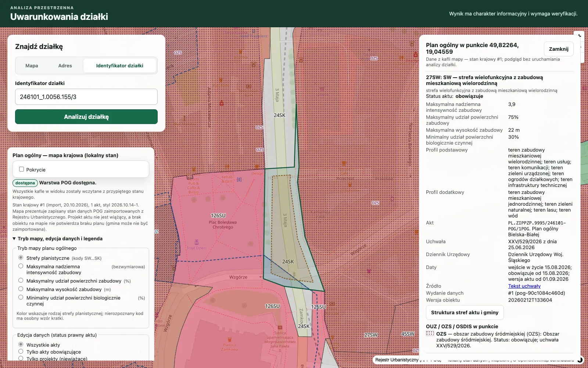
Task: Click the Analizuj działkę button
Action: [x=86, y=117]
